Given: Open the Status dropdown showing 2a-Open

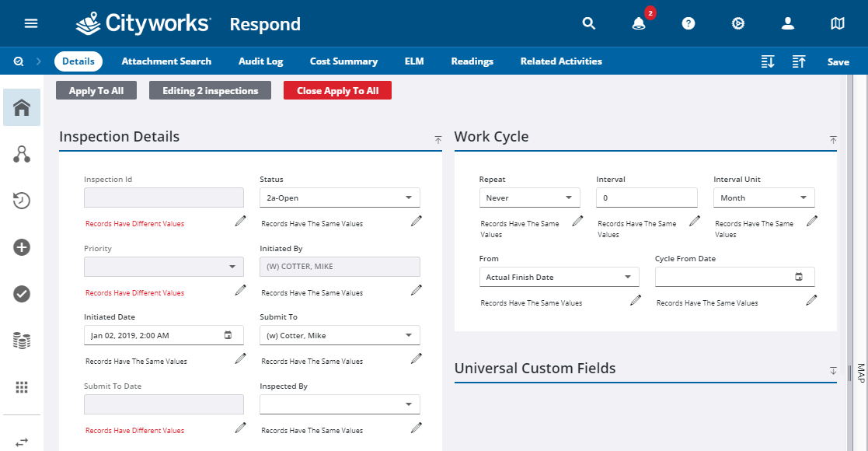Looking at the screenshot, I should (x=340, y=198).
